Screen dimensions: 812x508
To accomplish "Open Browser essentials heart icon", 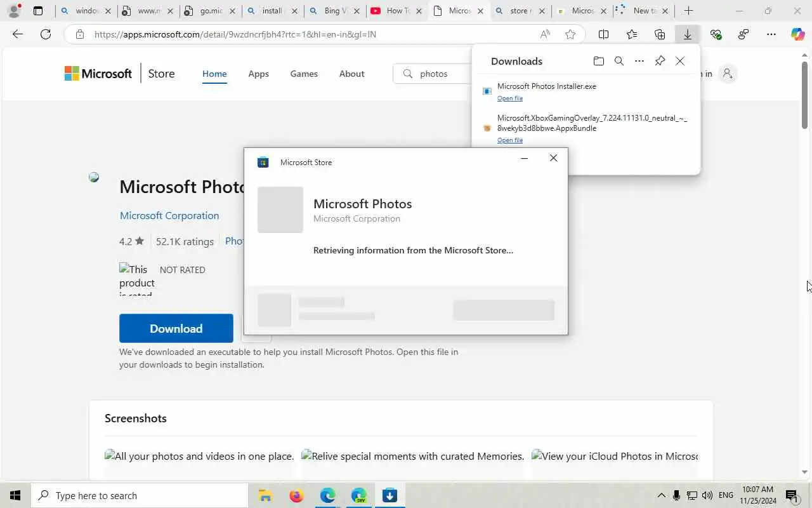I will click(x=716, y=34).
